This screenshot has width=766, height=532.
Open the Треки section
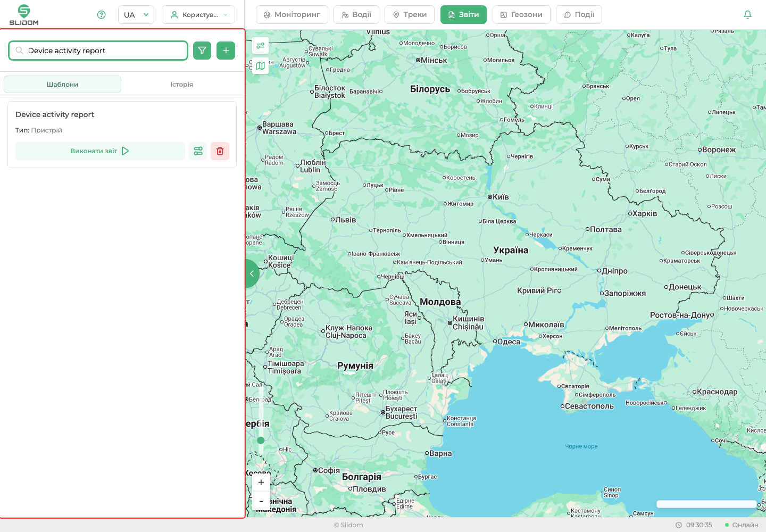(410, 15)
